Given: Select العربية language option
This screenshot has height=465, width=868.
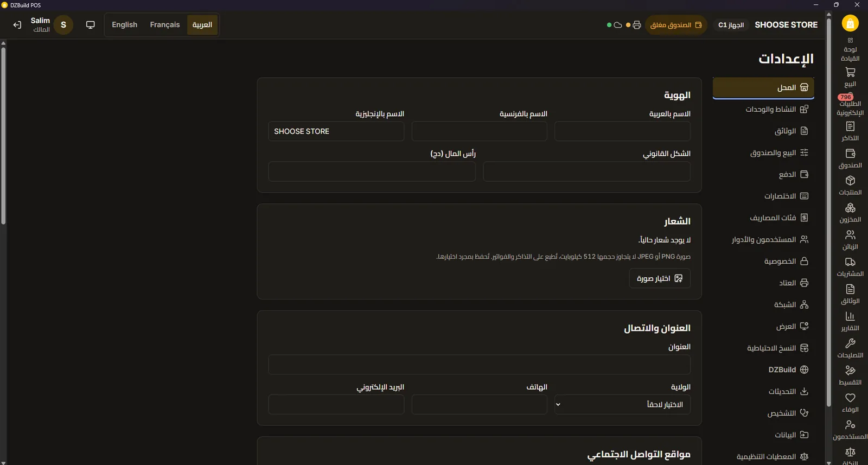Looking at the screenshot, I should tap(202, 25).
